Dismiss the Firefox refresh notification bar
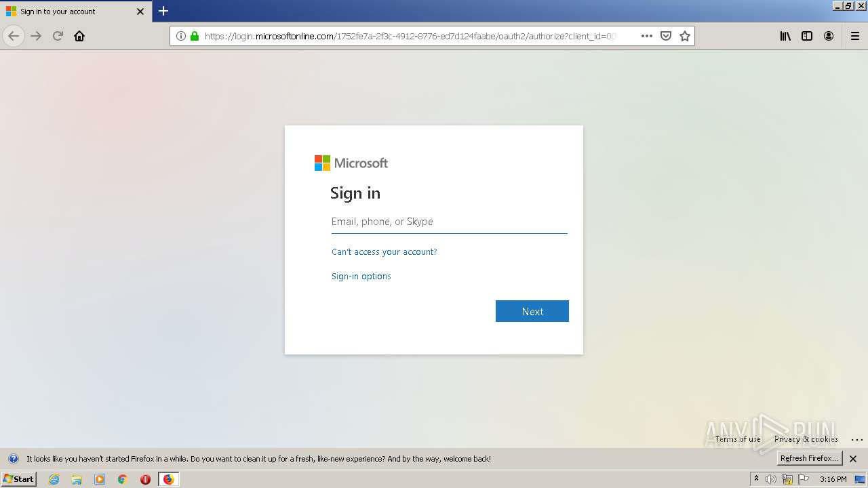This screenshot has width=868, height=488. click(853, 459)
